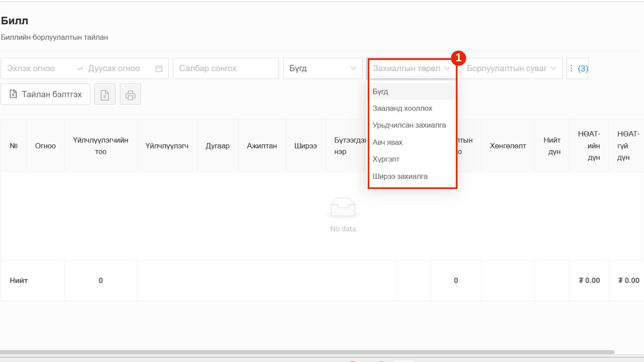644x362 pixels.
Task: Click the Дуусах огноо end date field
Action: pos(114,69)
